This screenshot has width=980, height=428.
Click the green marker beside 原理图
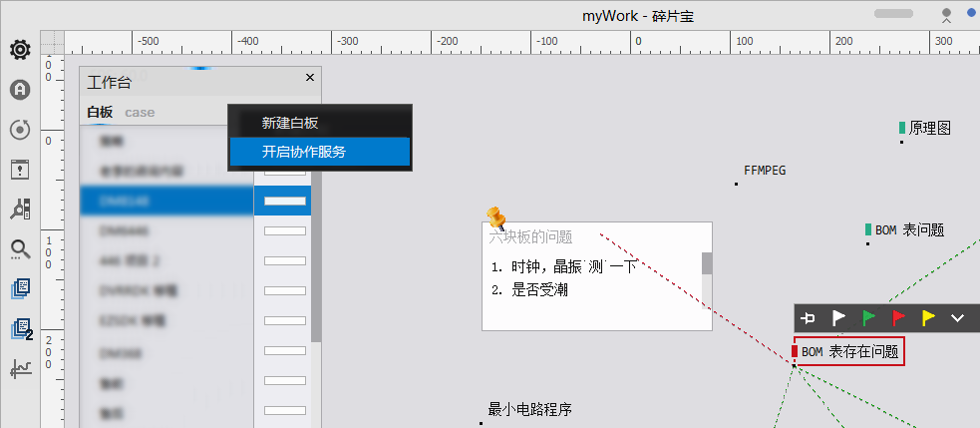pos(902,128)
